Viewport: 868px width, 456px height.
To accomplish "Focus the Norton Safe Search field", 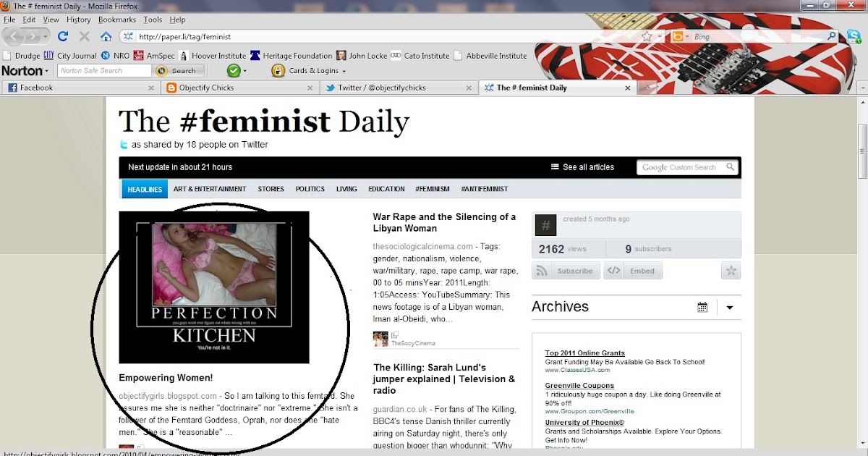I will 105,71.
